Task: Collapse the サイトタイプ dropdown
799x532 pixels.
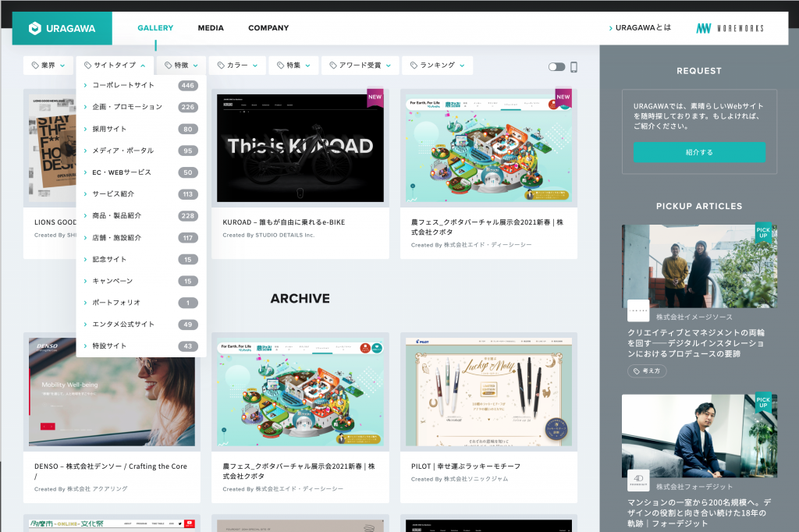Action: coord(115,66)
